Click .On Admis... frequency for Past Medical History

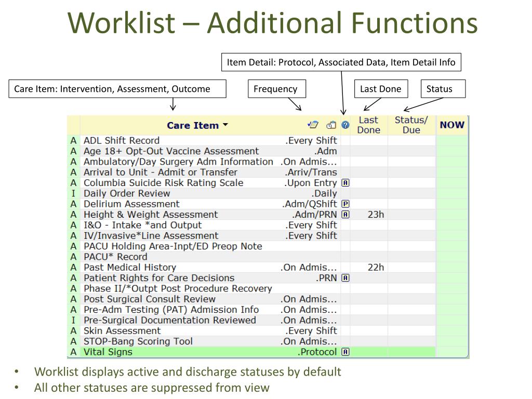309,268
